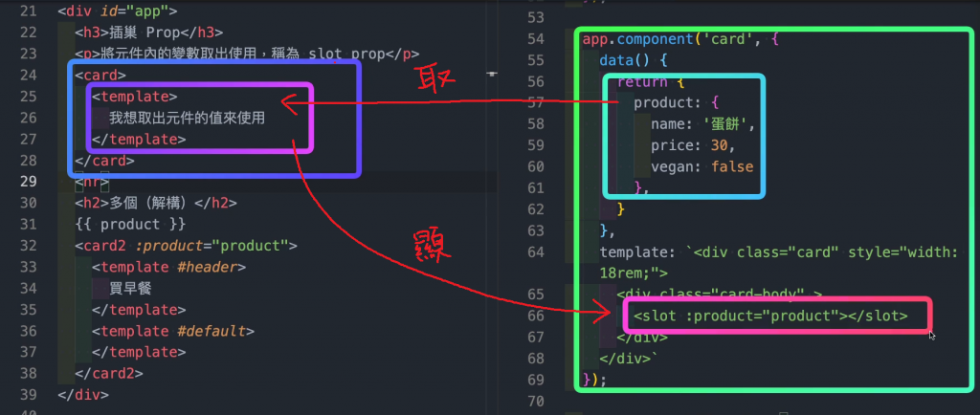980x415 pixels.
Task: Click line number 66 in right gutter
Action: click(536, 316)
